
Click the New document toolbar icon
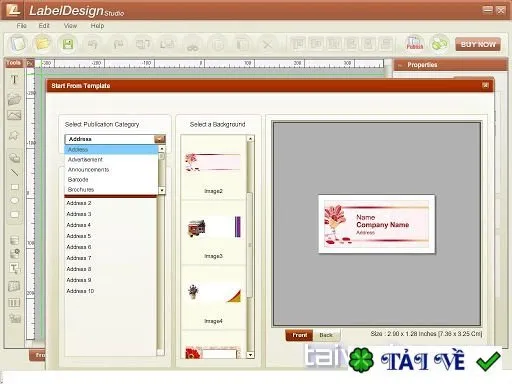[x=18, y=44]
